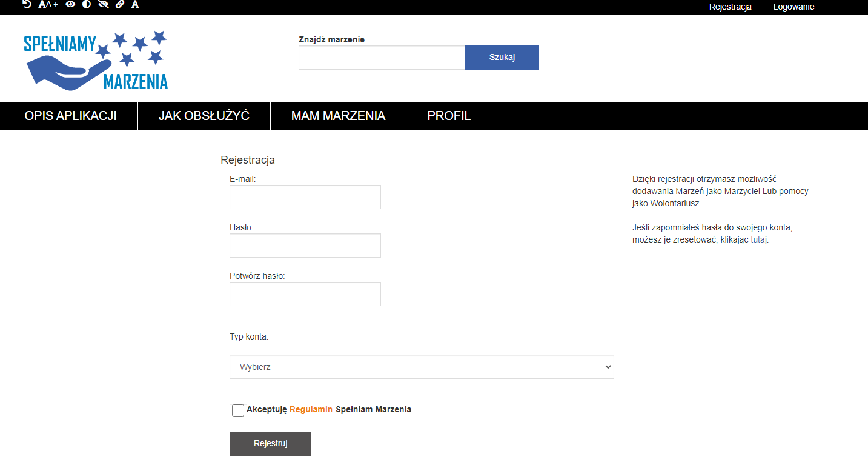
Task: Submit the form with Rejestruj button
Action: point(270,444)
